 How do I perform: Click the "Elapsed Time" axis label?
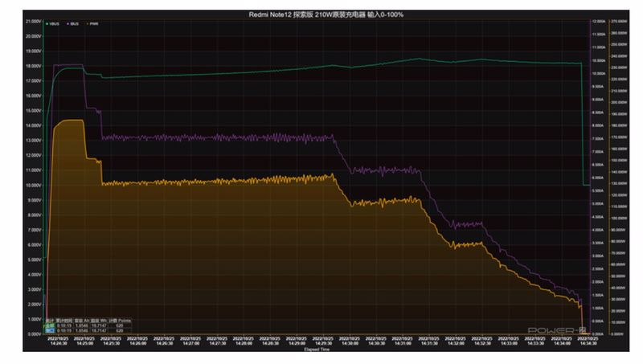point(317,350)
